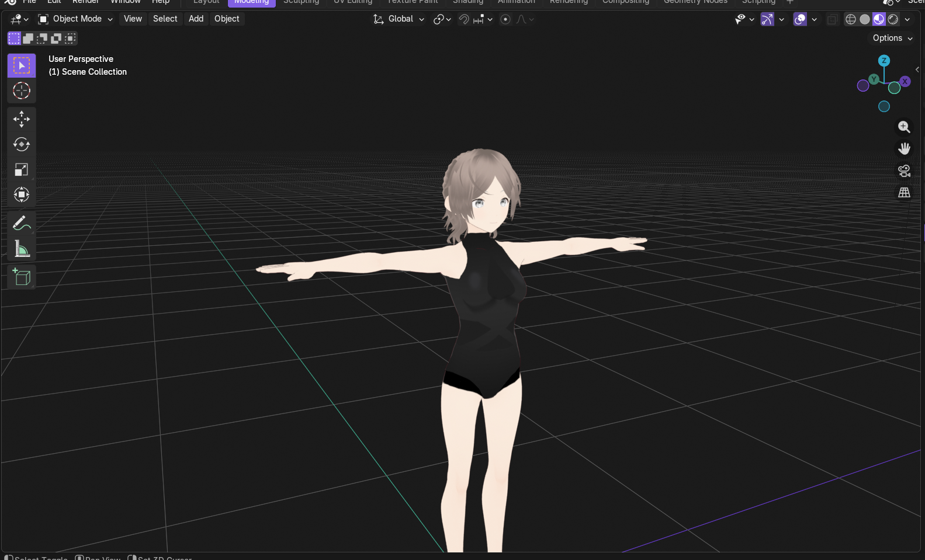
Task: Click the "(1) Scene Collection" label
Action: [x=88, y=72]
